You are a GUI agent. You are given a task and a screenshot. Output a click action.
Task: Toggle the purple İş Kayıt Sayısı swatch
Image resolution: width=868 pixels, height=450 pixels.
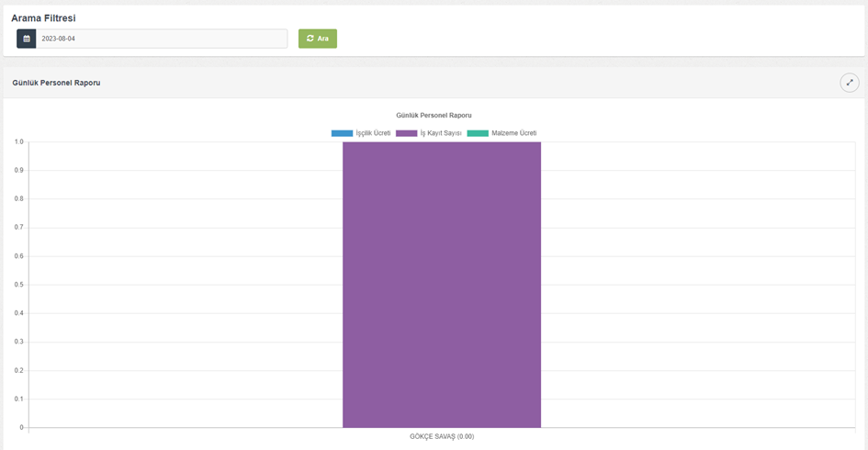click(x=406, y=133)
